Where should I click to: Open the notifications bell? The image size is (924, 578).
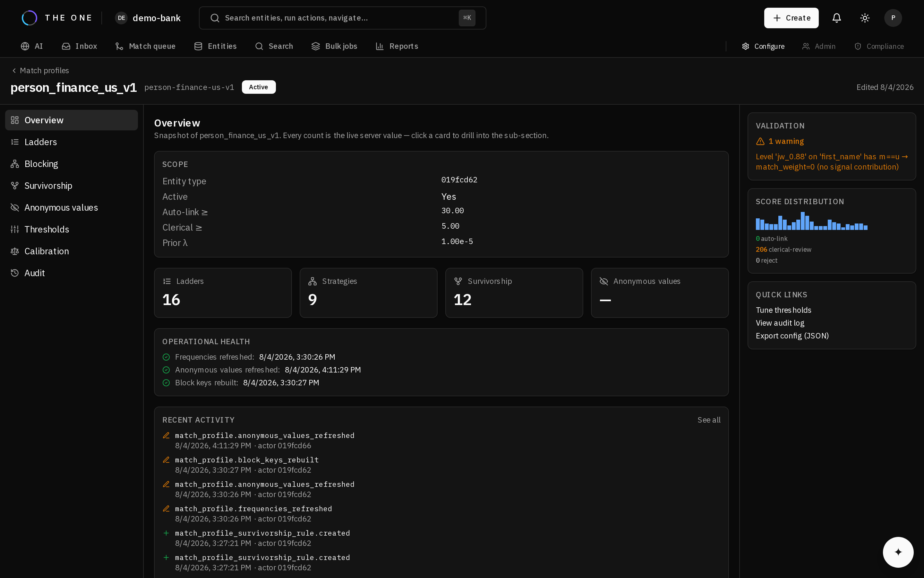click(836, 18)
